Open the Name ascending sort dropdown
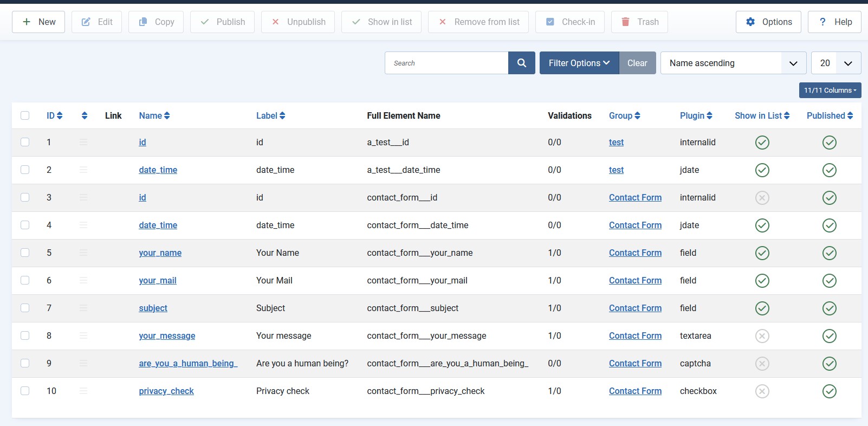The height and width of the screenshot is (426, 868). [x=733, y=63]
